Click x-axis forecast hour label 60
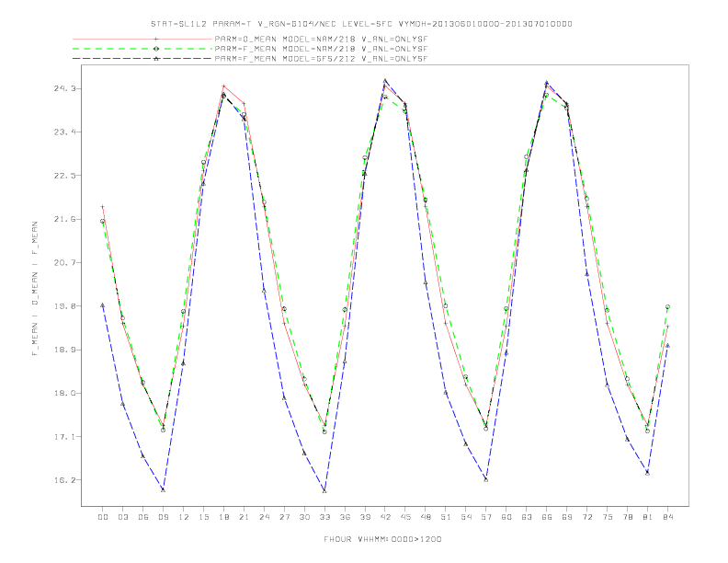The height and width of the screenshot is (563, 728). pos(506,517)
